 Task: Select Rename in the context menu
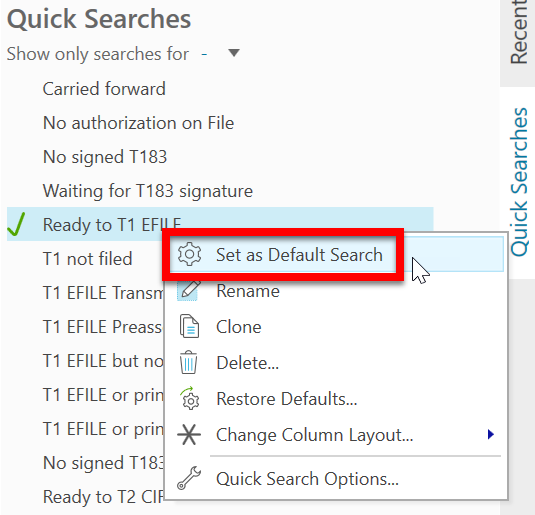(248, 291)
